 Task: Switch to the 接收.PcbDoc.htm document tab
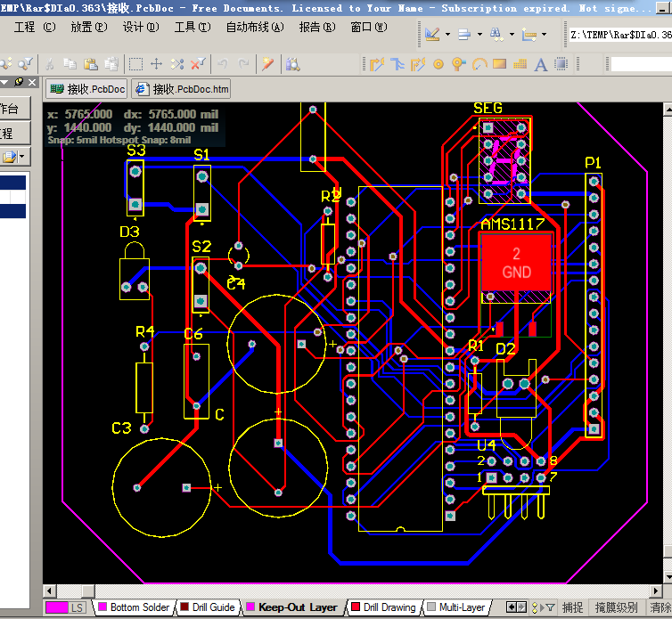coord(182,89)
